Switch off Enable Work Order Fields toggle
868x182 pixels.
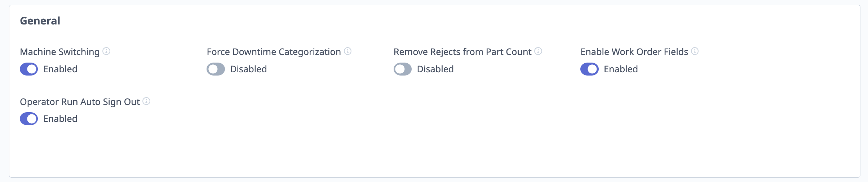(x=589, y=69)
